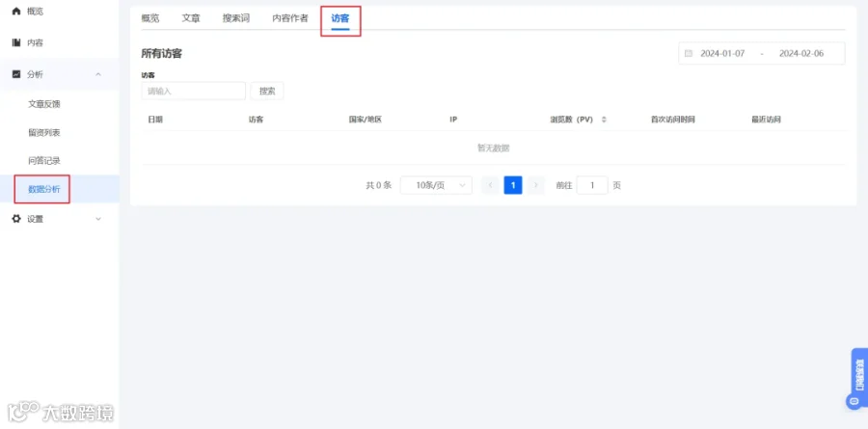
Task: Click the next page arrow
Action: pyautogui.click(x=535, y=185)
